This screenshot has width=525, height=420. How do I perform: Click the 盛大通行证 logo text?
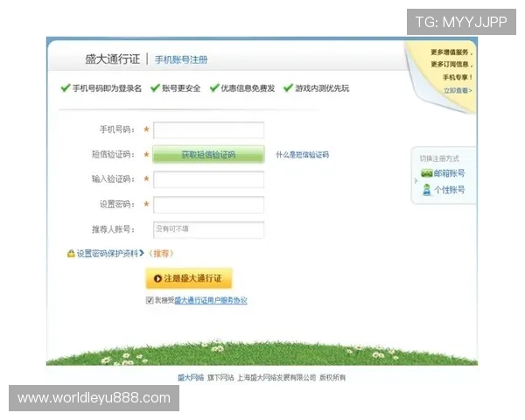(x=113, y=59)
